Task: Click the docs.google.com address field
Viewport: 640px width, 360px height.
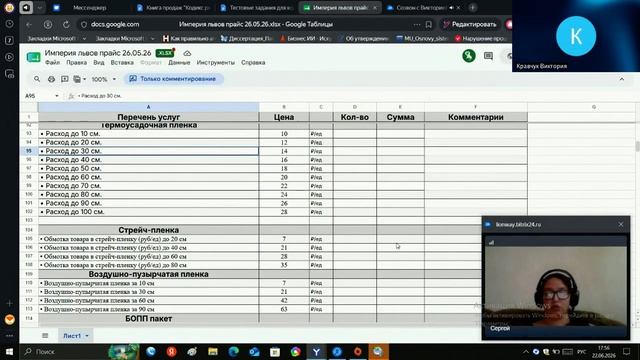Action: (115, 24)
